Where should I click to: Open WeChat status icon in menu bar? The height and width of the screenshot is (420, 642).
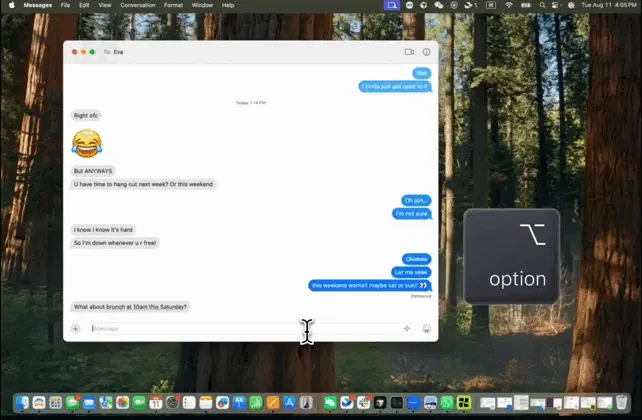coord(439,5)
